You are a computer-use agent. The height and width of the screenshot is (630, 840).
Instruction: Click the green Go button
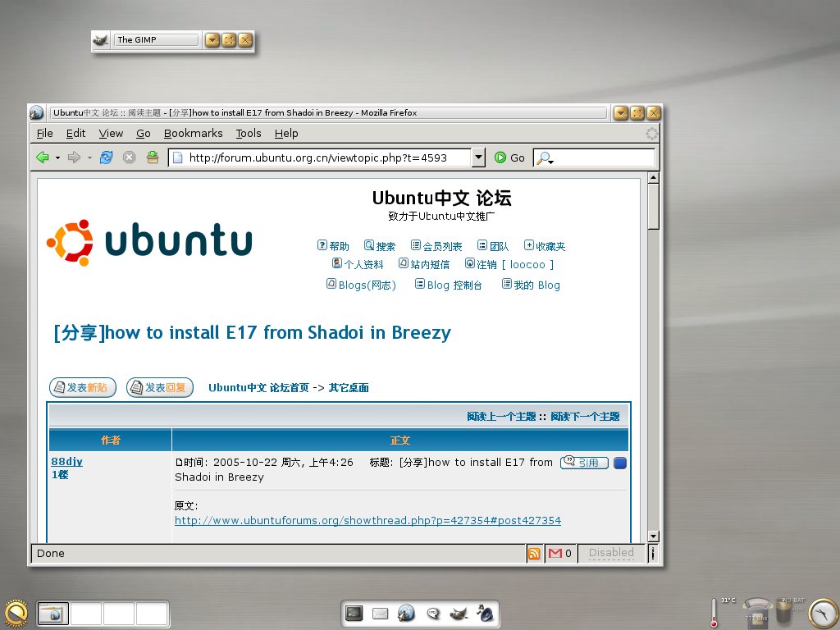[509, 157]
